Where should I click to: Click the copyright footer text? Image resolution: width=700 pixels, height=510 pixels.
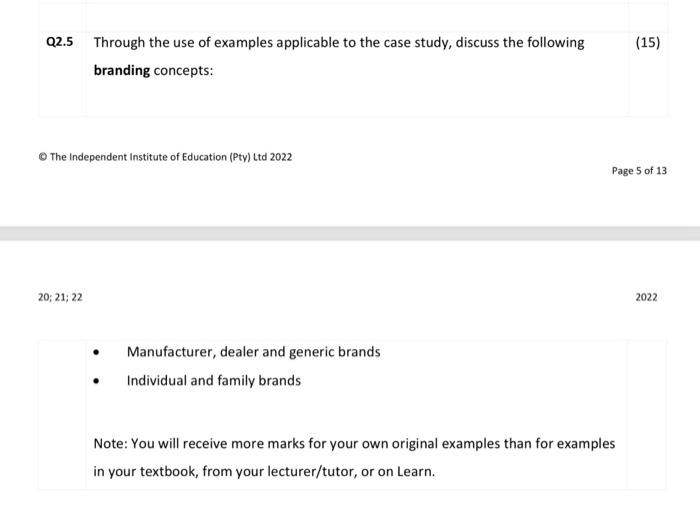(x=165, y=157)
